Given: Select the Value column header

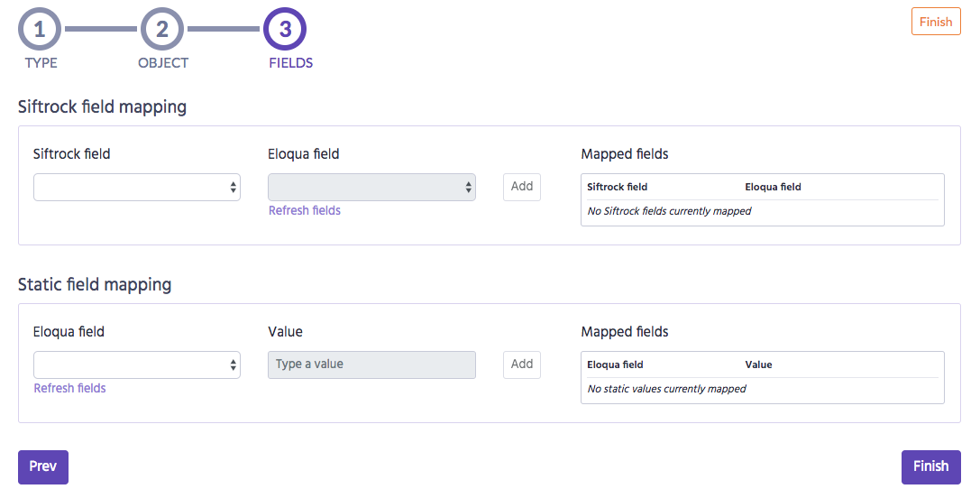Looking at the screenshot, I should pos(758,364).
